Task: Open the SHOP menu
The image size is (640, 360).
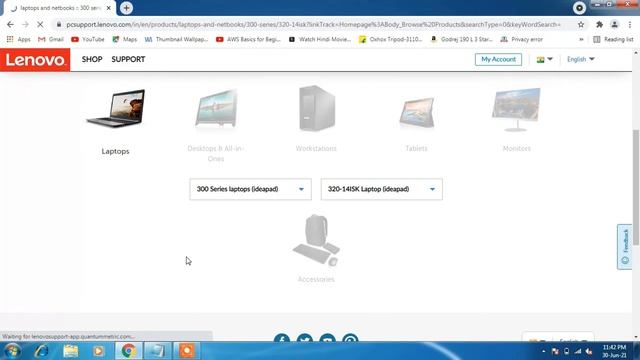Action: pos(92,59)
